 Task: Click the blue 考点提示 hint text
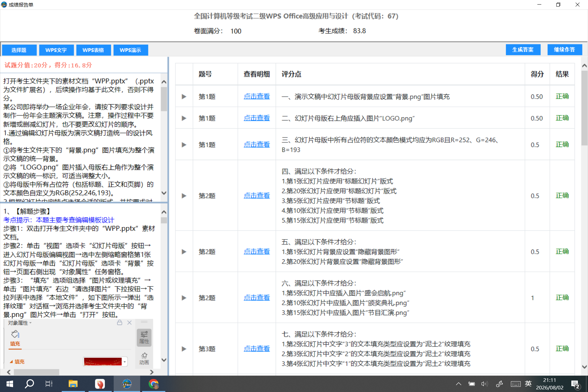pyautogui.click(x=59, y=220)
